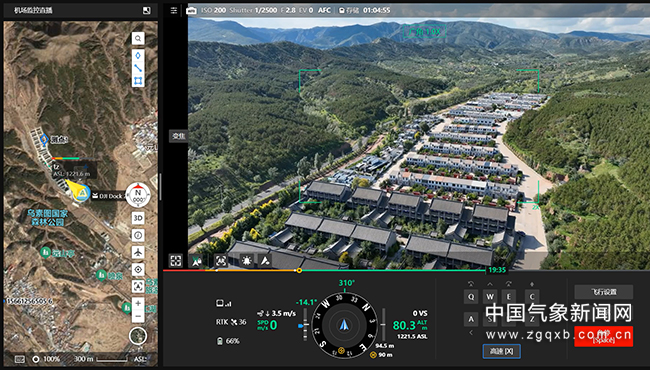
Task: Open the 飞行设置 flight settings button
Action: [604, 292]
